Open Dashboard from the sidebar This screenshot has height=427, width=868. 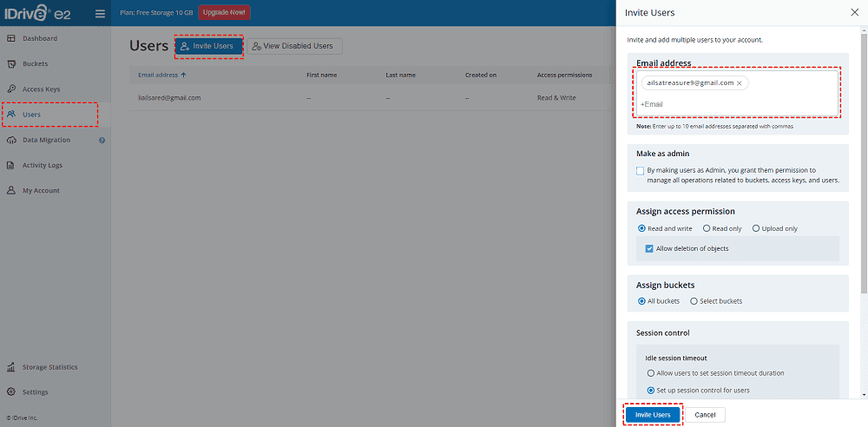point(40,39)
